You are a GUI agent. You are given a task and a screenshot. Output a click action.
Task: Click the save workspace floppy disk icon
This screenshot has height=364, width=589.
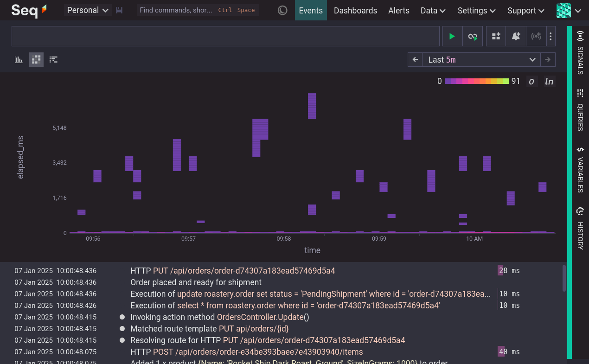(119, 10)
